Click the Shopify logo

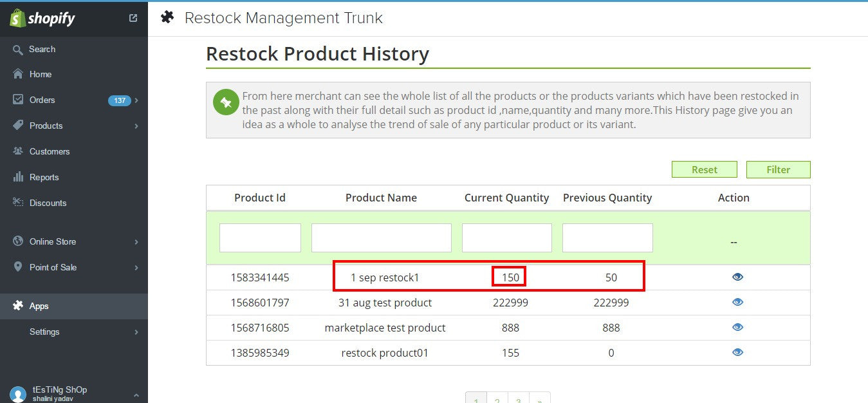click(x=42, y=18)
